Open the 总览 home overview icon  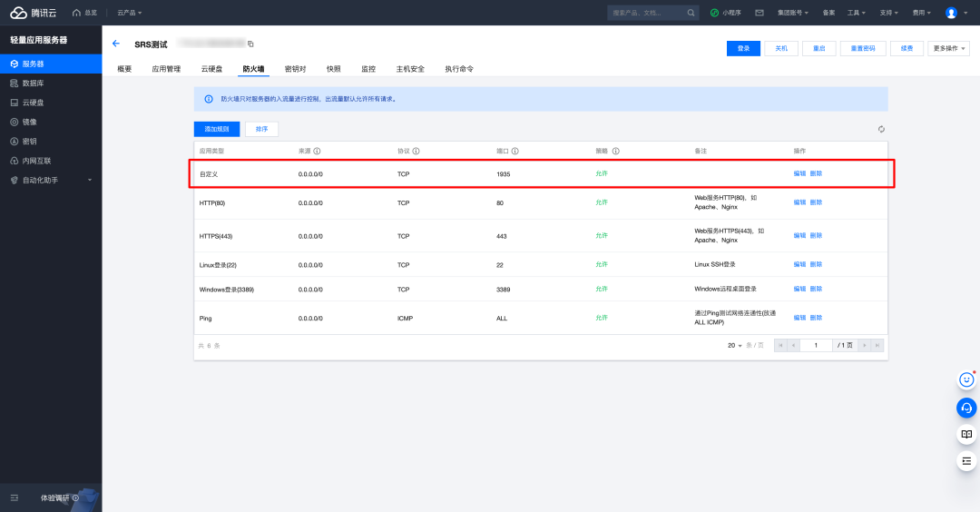tap(77, 13)
